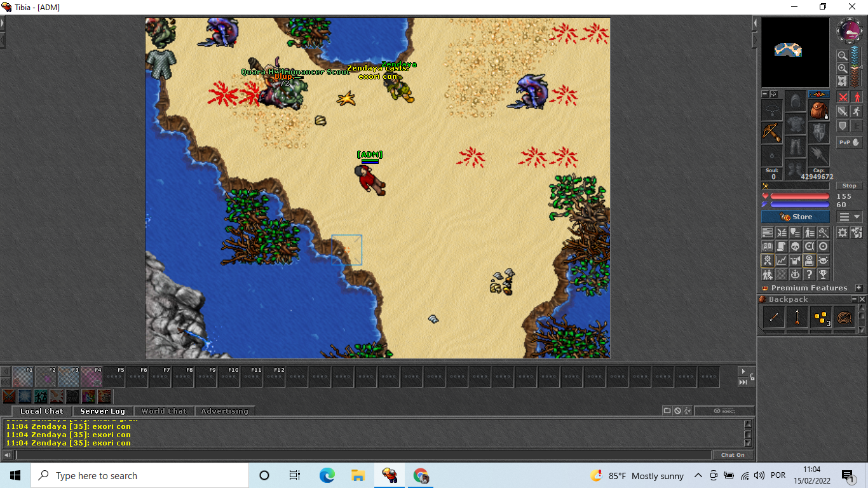Open the friends add-person icon
This screenshot has height=488, width=868.
click(768, 274)
